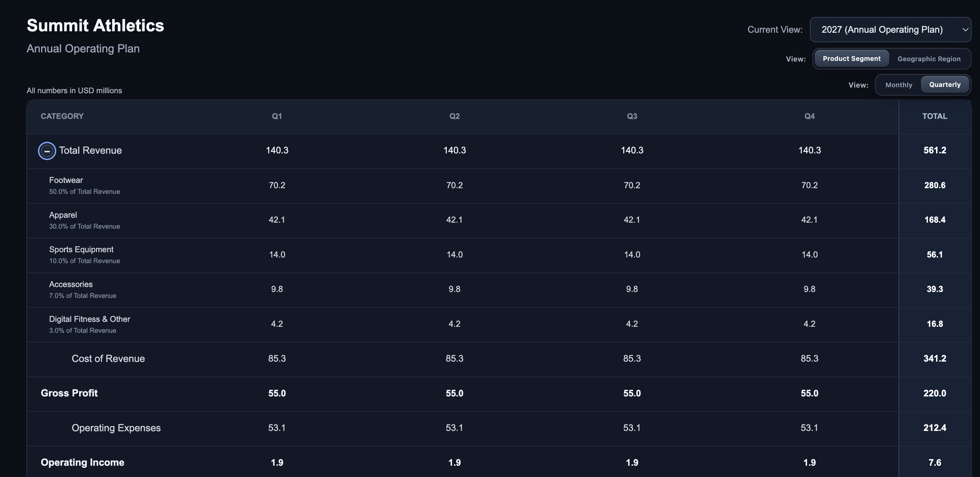Screen dimensions: 980x477
Task: Select the Apparel row label
Action: [63, 215]
